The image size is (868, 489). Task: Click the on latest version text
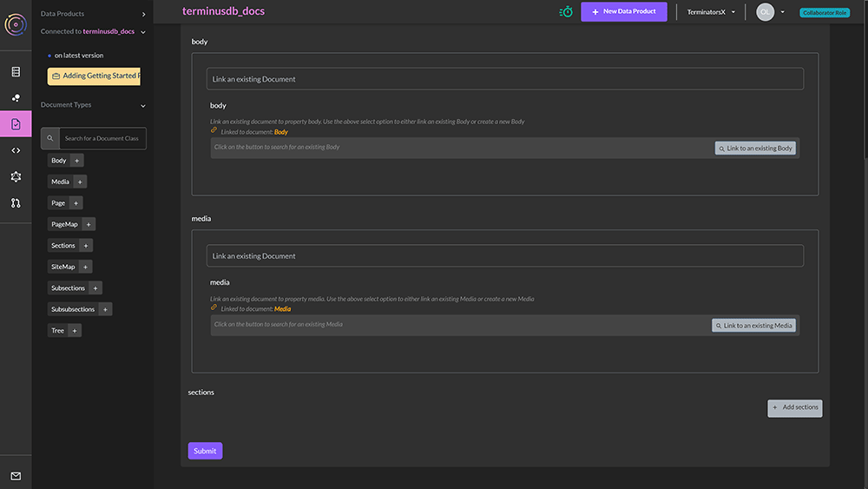79,56
